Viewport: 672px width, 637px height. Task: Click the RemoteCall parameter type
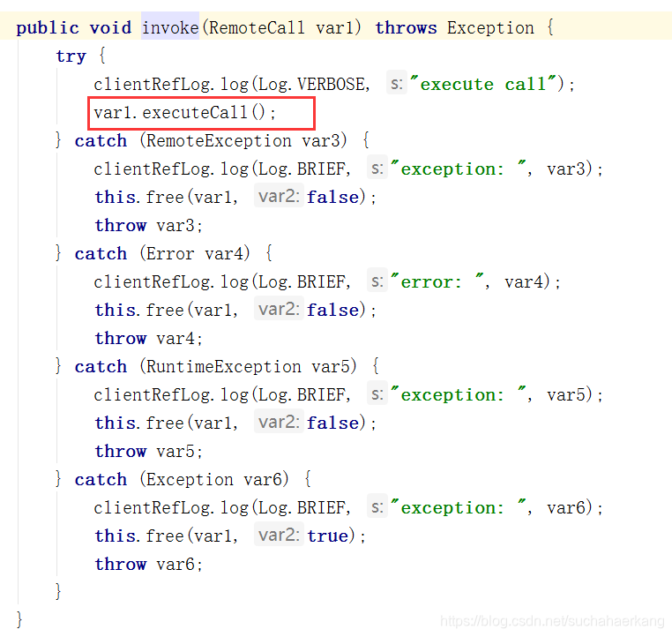coord(257,28)
